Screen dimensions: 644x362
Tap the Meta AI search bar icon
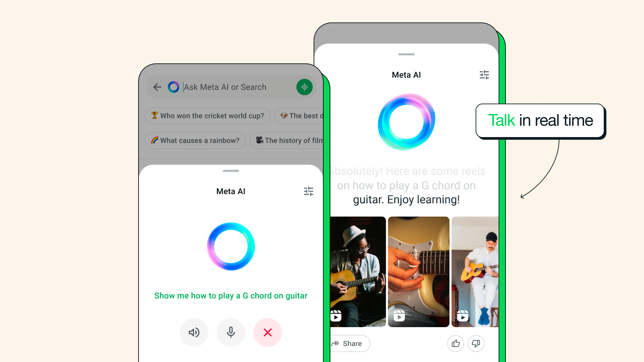[x=174, y=86]
